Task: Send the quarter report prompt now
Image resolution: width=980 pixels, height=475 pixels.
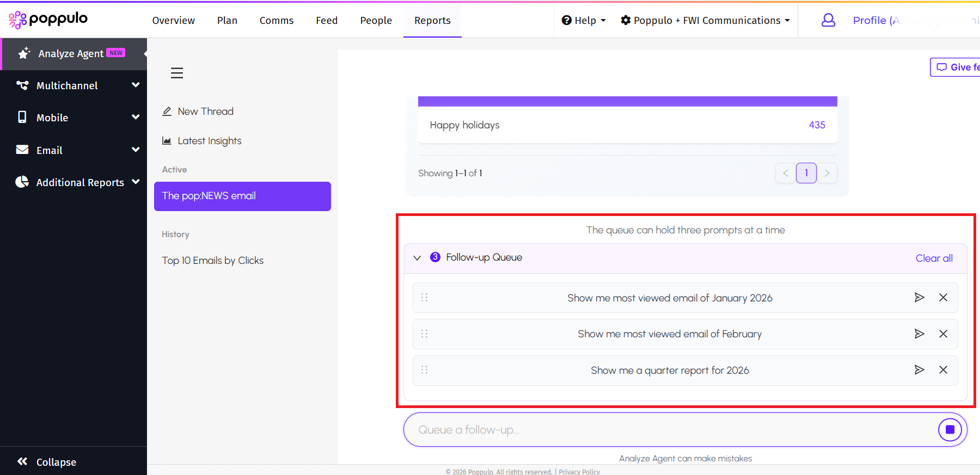Action: (919, 370)
